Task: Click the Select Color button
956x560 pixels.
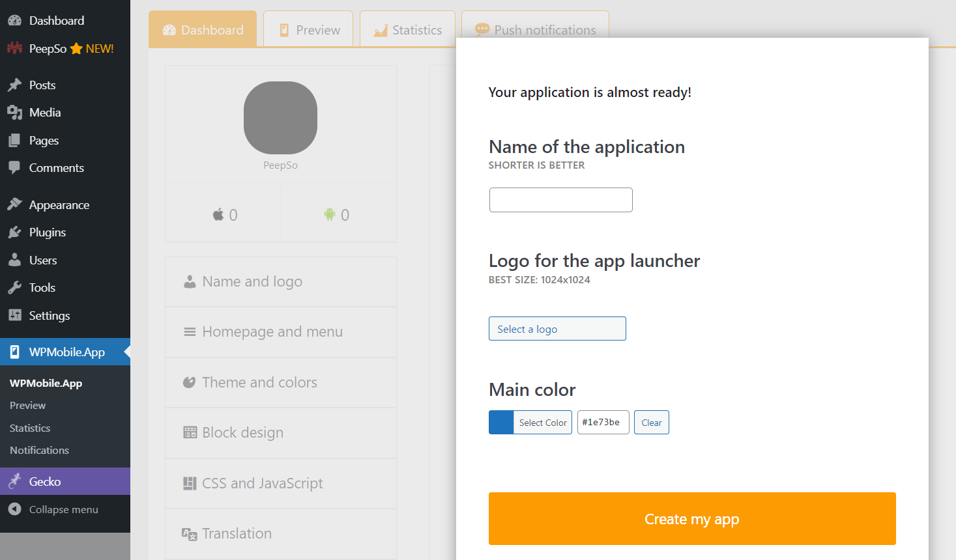Action: (543, 423)
